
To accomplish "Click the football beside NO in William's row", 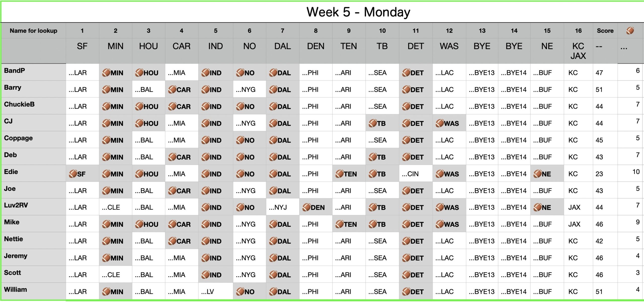I will [x=240, y=291].
